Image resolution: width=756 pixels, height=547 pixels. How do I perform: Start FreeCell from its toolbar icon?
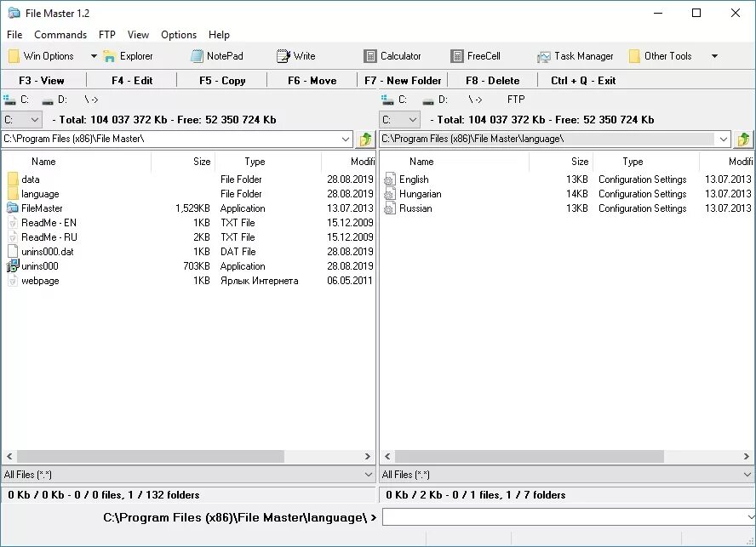pos(456,56)
